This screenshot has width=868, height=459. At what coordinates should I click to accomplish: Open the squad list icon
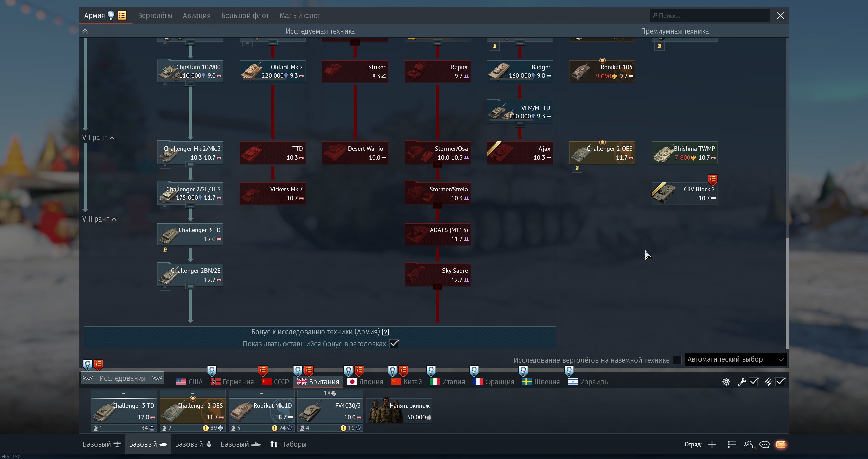732,444
